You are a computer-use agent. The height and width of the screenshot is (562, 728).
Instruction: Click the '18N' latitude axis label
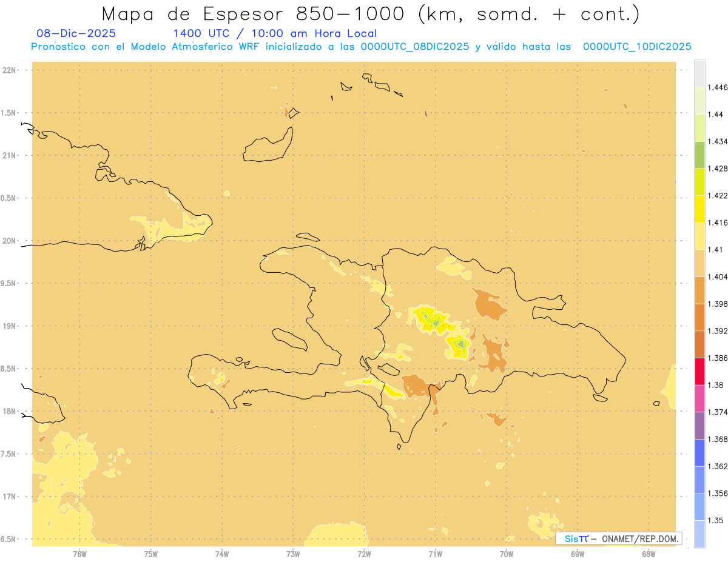(x=9, y=411)
